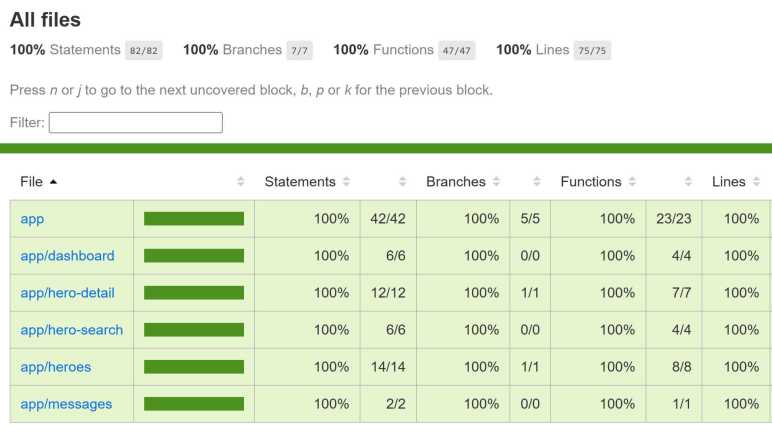Sort by functions count fraction column
The width and height of the screenshot is (772, 434).
pyautogui.click(x=688, y=182)
